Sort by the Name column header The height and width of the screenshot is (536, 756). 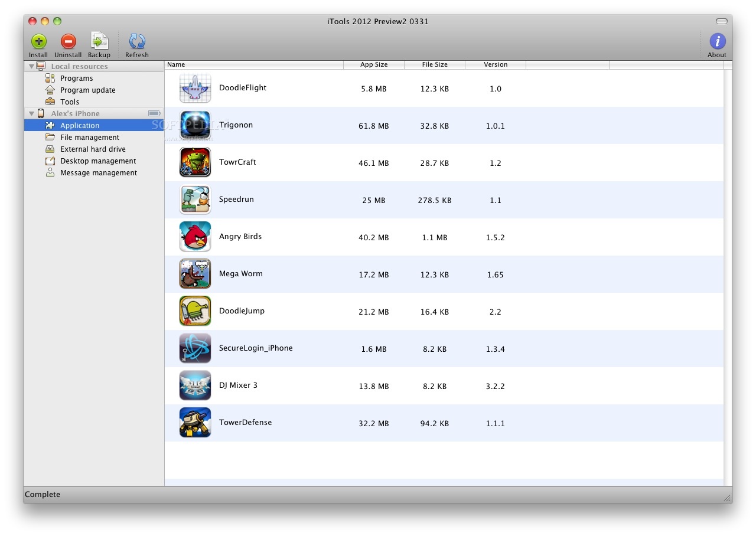(x=254, y=64)
